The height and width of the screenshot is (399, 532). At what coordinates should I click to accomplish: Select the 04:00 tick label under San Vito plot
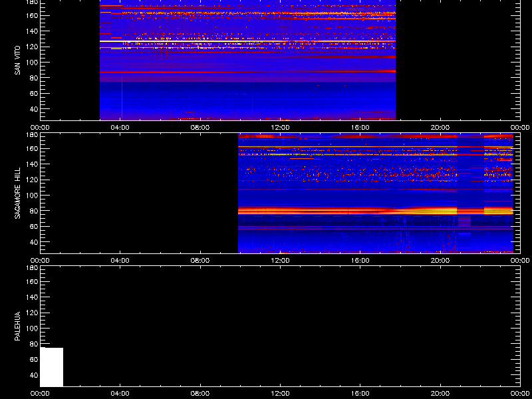120,128
